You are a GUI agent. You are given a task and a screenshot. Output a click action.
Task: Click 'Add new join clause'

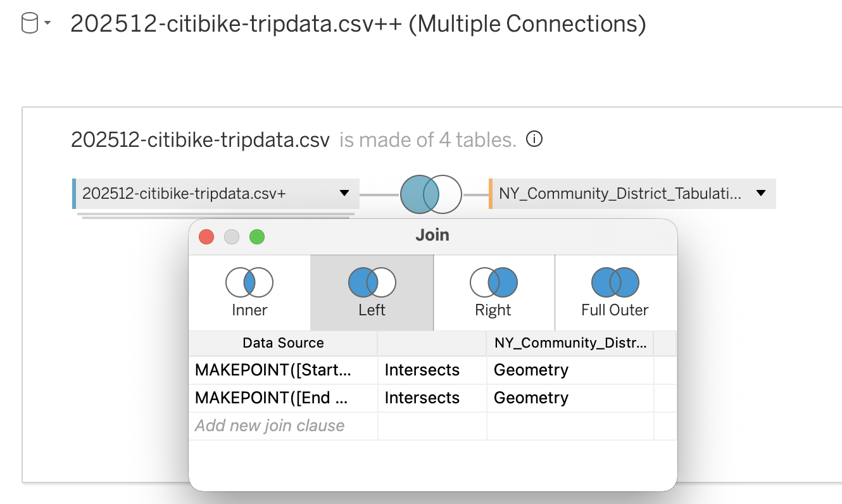coord(270,425)
